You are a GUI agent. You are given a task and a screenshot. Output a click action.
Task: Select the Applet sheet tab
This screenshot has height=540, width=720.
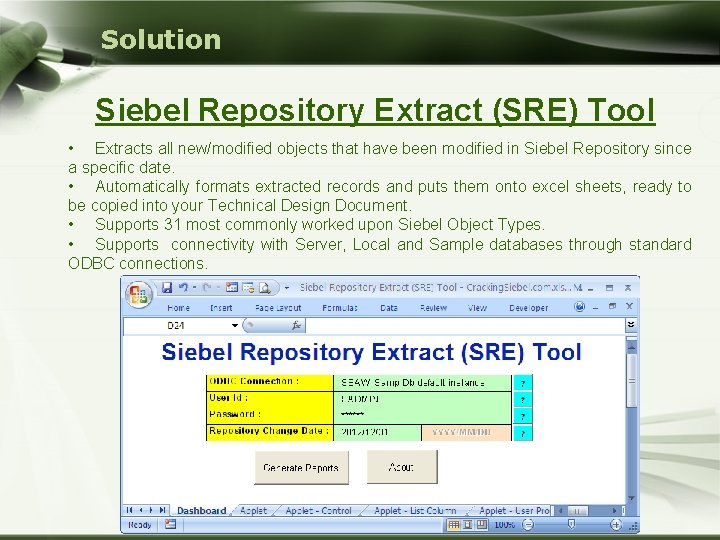253,511
